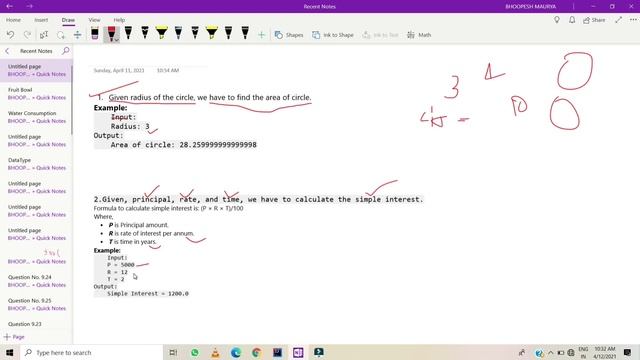Open the Insert tab
This screenshot has height=360, width=640.
41,20
